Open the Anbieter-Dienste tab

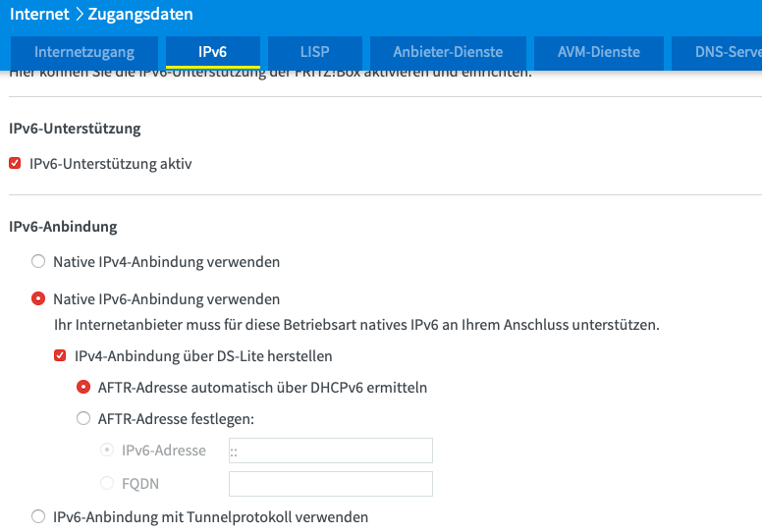point(448,52)
